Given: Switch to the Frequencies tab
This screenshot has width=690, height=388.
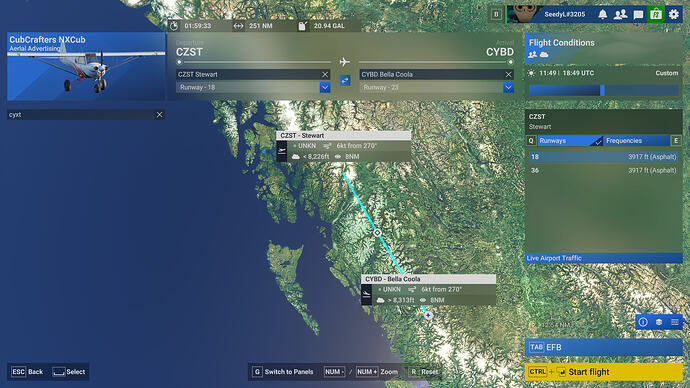Looking at the screenshot, I should pos(636,141).
